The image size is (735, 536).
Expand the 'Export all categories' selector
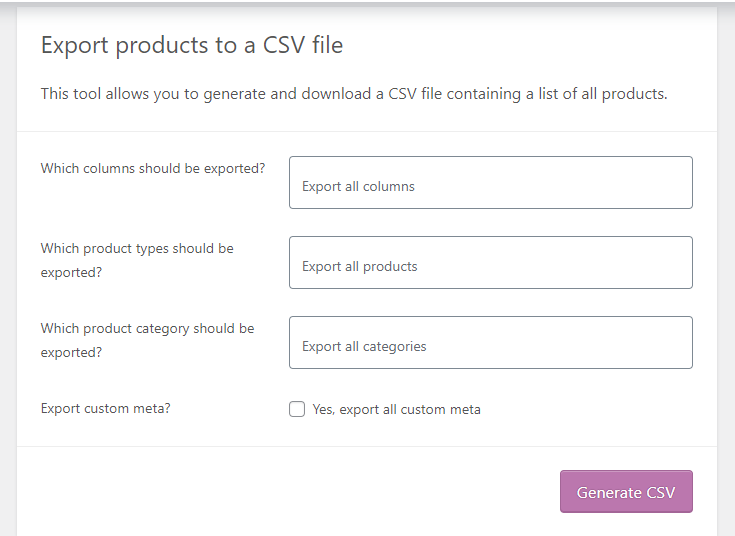coord(490,342)
